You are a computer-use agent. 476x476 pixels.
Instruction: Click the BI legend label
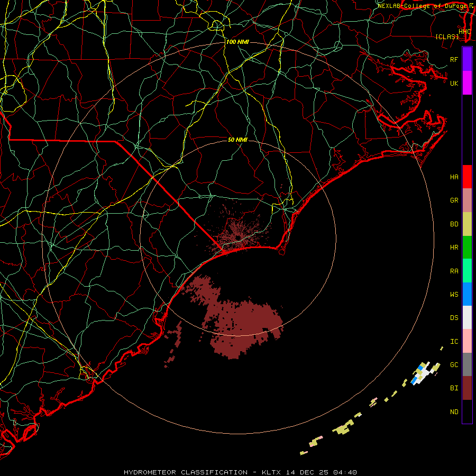pyautogui.click(x=454, y=388)
